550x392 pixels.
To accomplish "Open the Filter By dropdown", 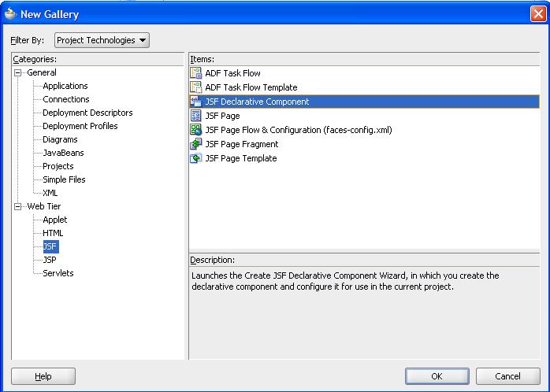I will point(102,40).
